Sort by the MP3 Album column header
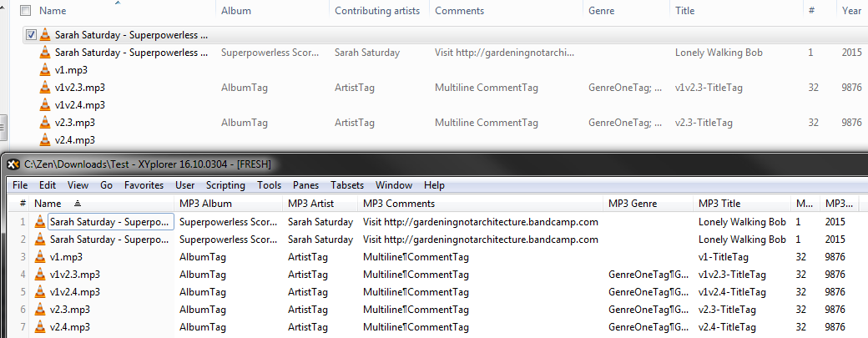This screenshot has height=338, width=868. click(x=205, y=204)
